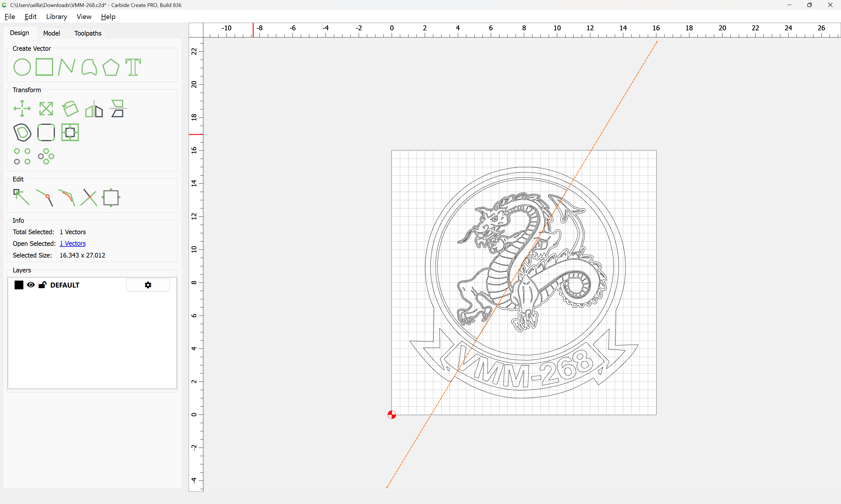Screen dimensions: 841x504
Task: Click the black DEFAULT layer color swatch
Action: 19,285
